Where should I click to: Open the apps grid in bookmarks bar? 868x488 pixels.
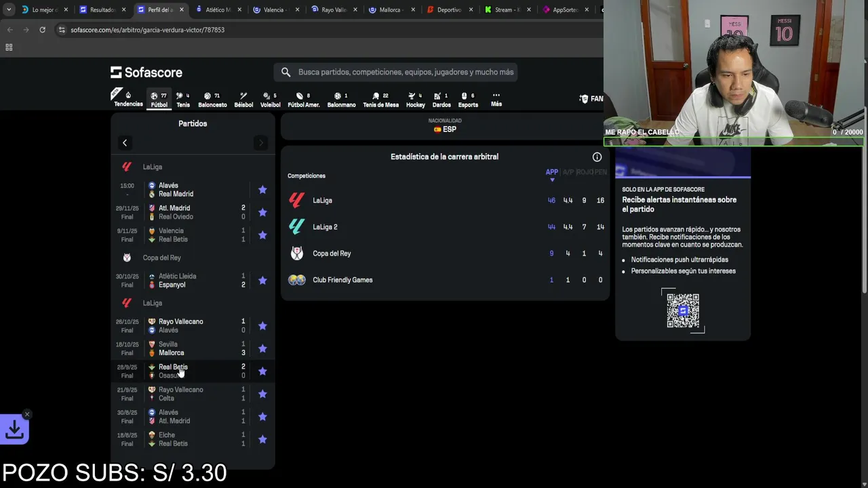pyautogui.click(x=9, y=47)
